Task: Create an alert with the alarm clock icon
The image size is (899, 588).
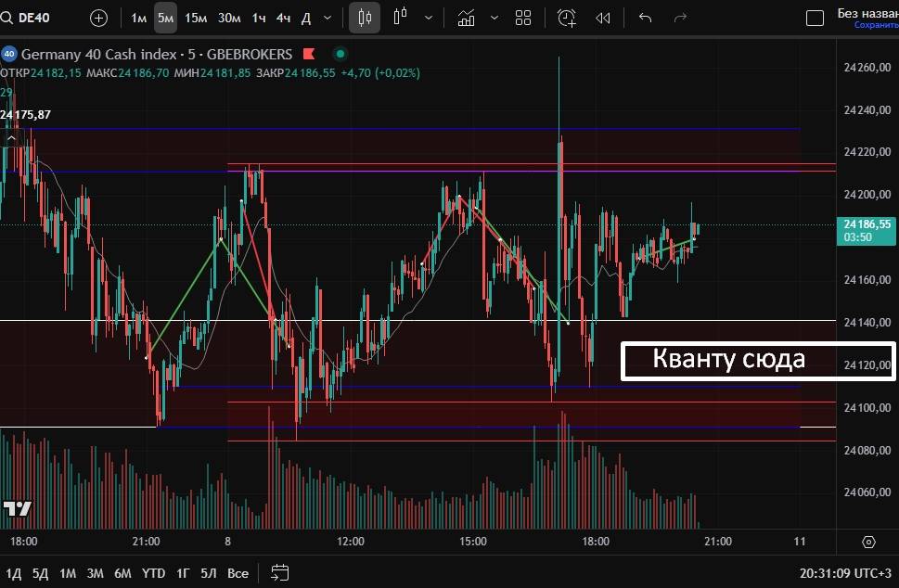Action: [x=566, y=18]
